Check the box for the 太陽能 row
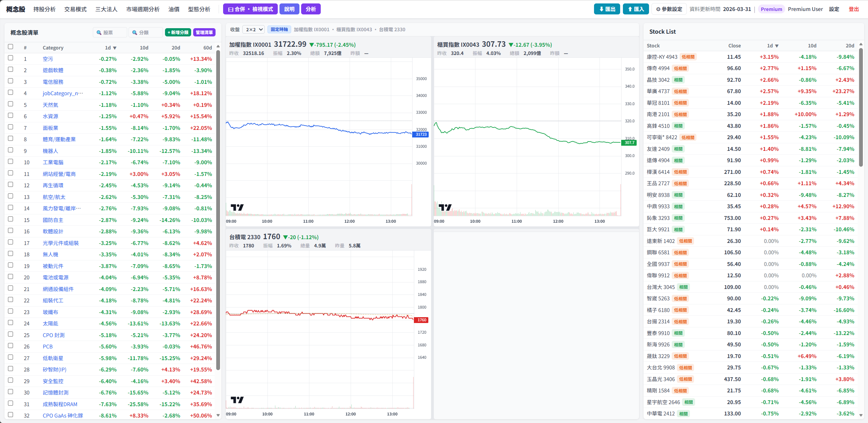868x423 pixels. click(x=11, y=323)
